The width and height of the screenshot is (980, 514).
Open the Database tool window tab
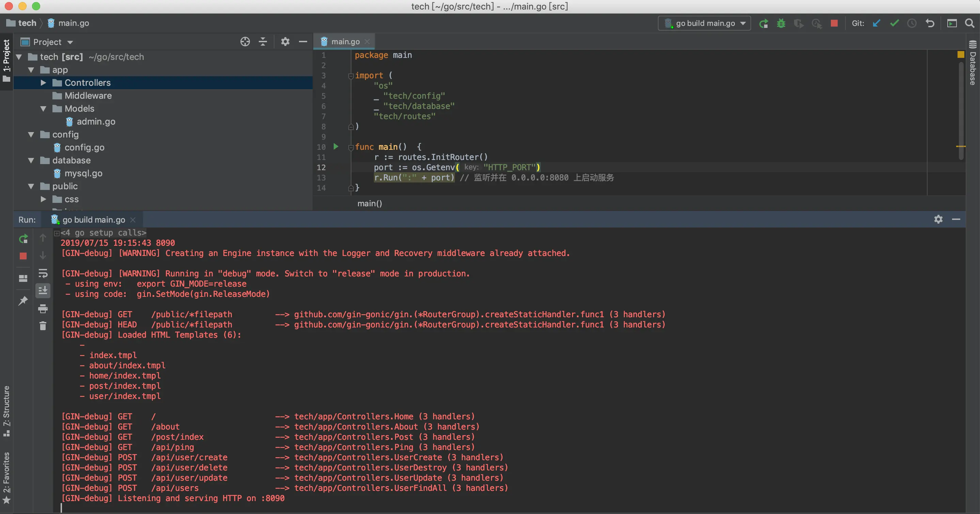pyautogui.click(x=973, y=63)
